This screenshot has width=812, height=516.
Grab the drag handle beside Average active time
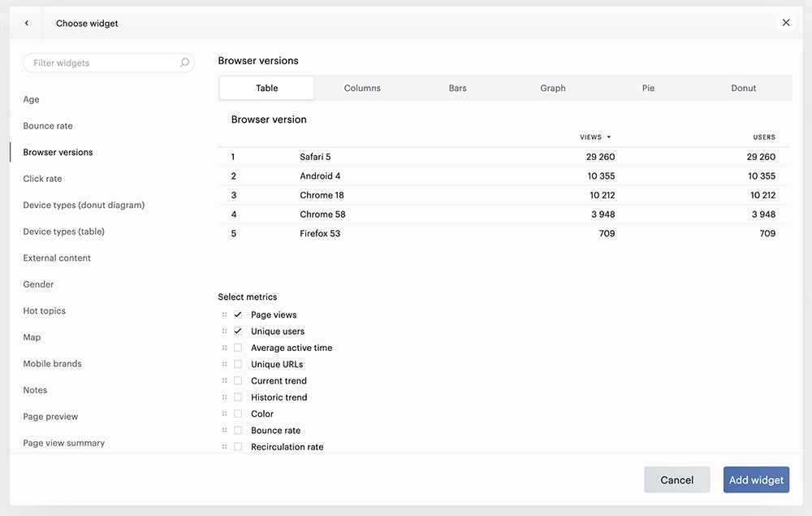[x=224, y=348]
